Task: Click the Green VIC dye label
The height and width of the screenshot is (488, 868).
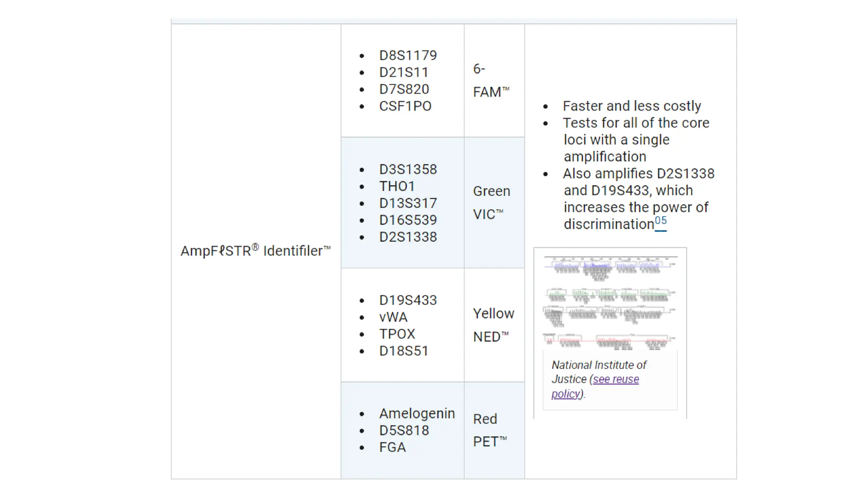Action: (x=491, y=203)
